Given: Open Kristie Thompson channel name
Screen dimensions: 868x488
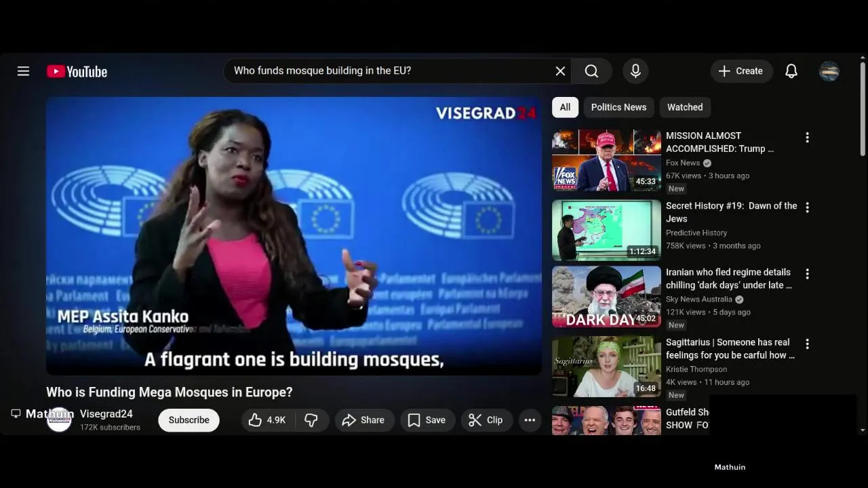Looking at the screenshot, I should (x=696, y=369).
